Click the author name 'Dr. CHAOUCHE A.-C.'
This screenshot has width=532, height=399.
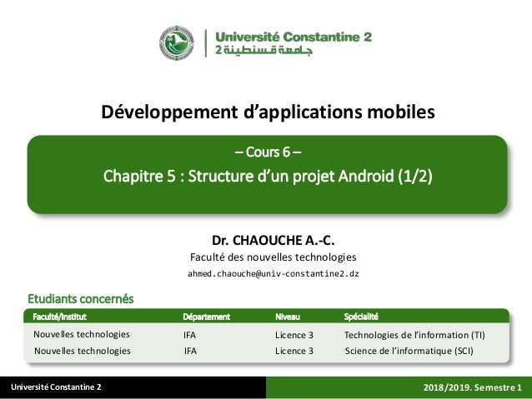274,241
